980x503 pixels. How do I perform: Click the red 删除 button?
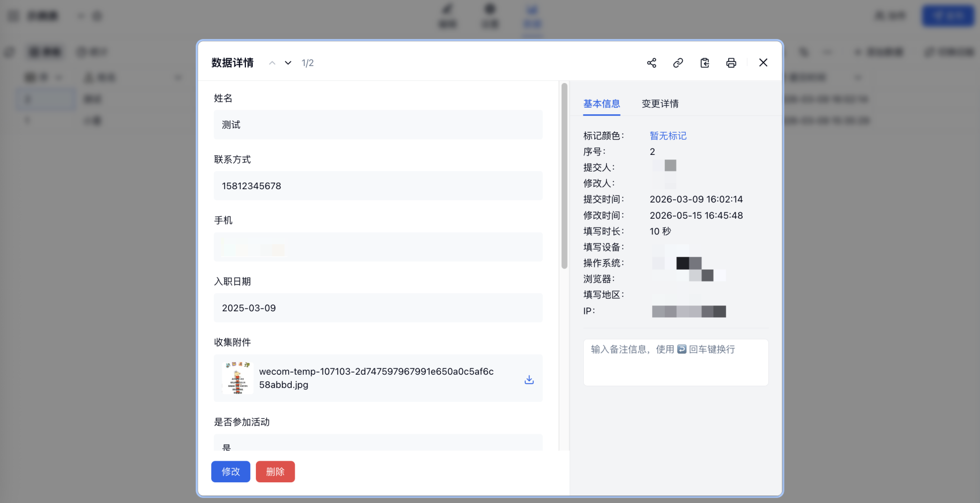(x=276, y=472)
